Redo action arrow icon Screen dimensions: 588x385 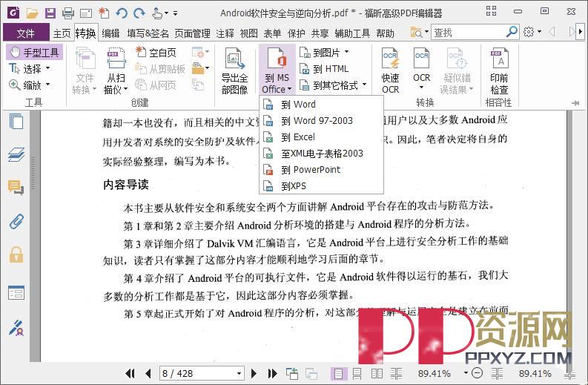tap(139, 13)
